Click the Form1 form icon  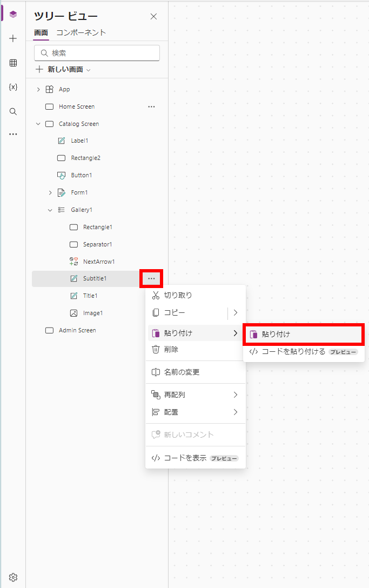(x=62, y=192)
